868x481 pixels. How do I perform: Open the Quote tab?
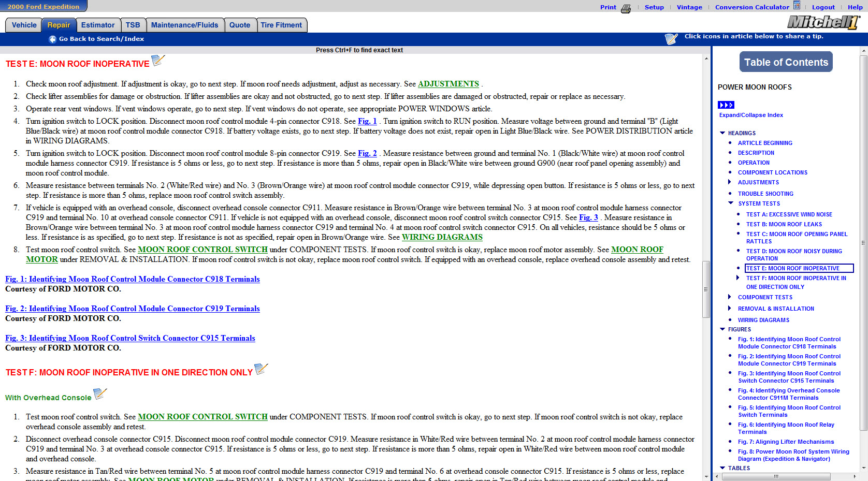coord(240,25)
